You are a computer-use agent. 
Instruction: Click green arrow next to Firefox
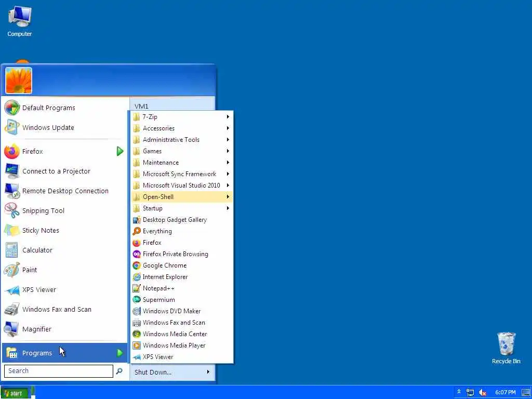click(x=120, y=151)
